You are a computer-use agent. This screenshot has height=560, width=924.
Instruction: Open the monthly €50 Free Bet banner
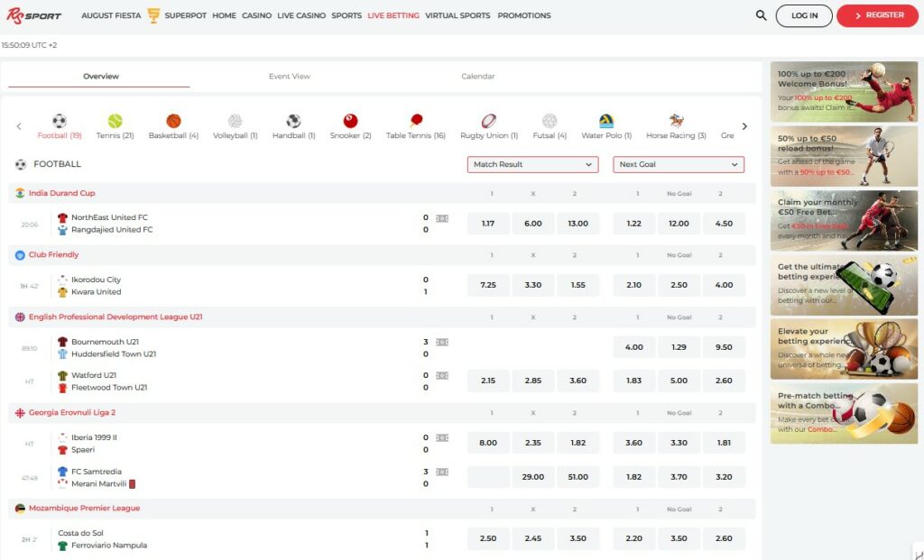coord(844,220)
